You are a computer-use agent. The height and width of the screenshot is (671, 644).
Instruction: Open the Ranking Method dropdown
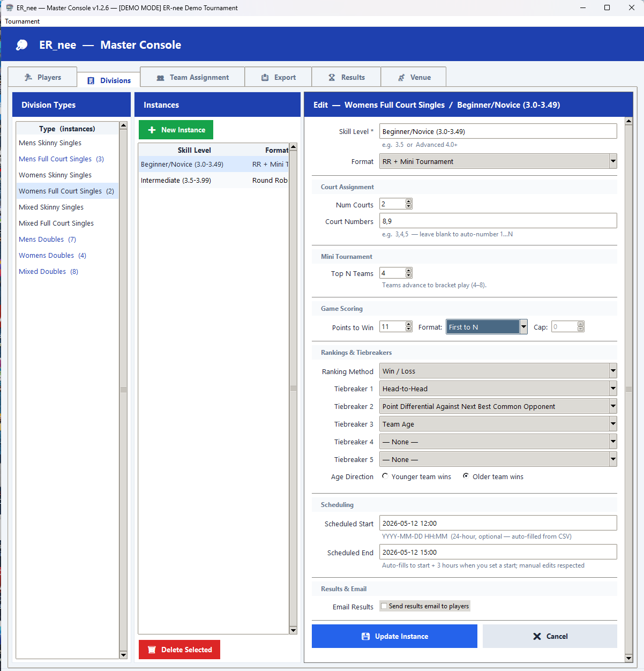coord(498,371)
